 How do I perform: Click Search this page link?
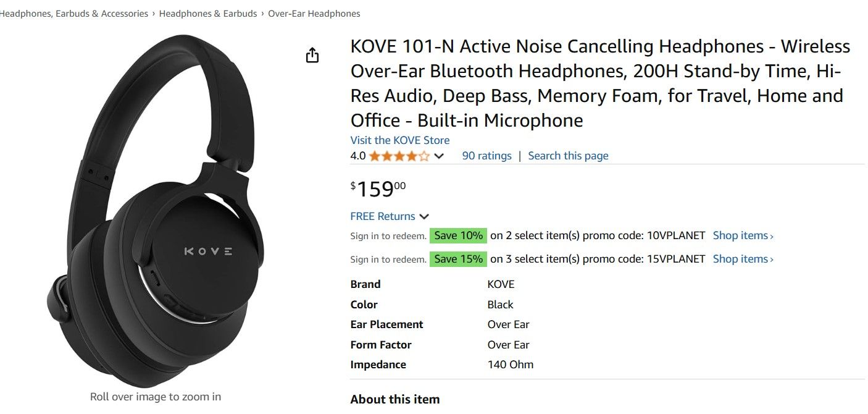(x=568, y=156)
